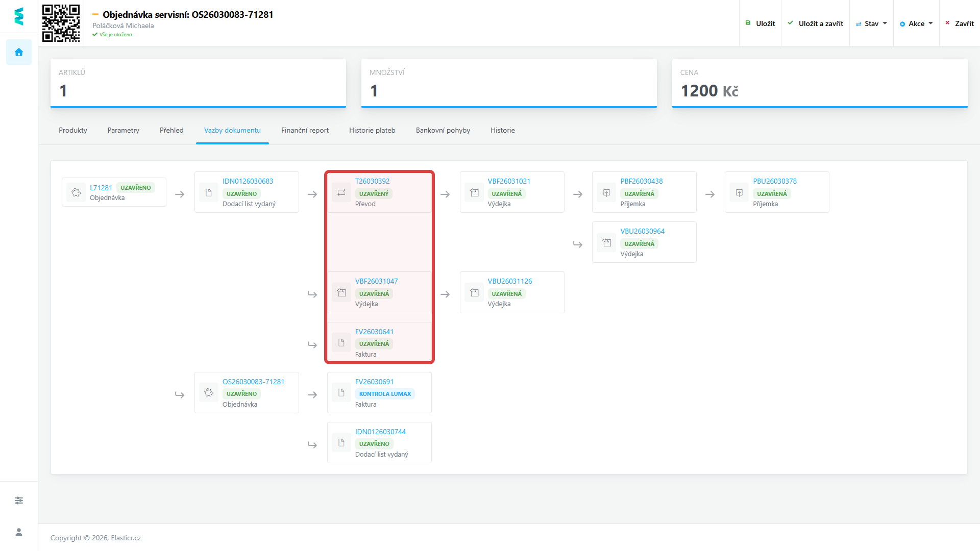Click the Zavřít button
The image size is (980, 551).
tap(960, 23)
